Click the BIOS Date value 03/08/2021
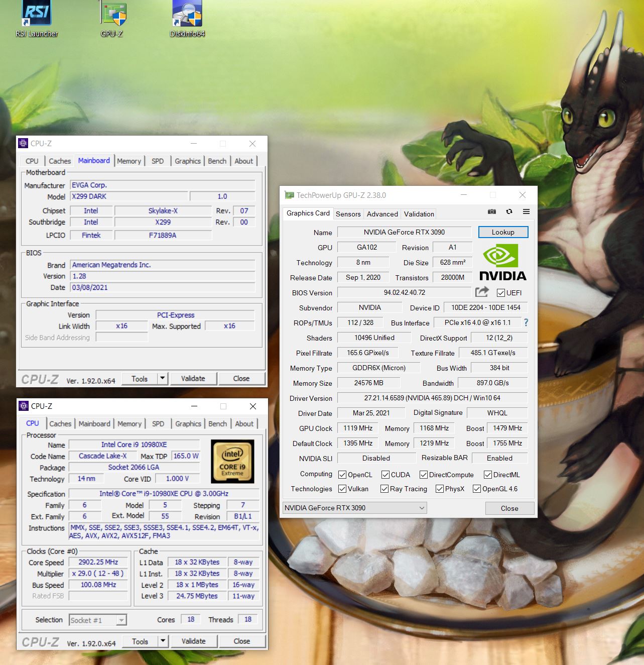Screen dimensions: 644x665 [x=163, y=287]
